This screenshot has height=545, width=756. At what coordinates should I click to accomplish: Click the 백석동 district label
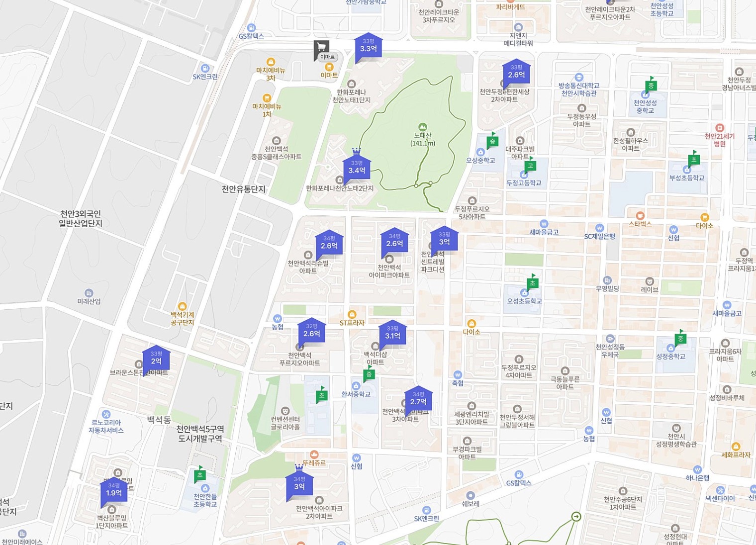159,420
